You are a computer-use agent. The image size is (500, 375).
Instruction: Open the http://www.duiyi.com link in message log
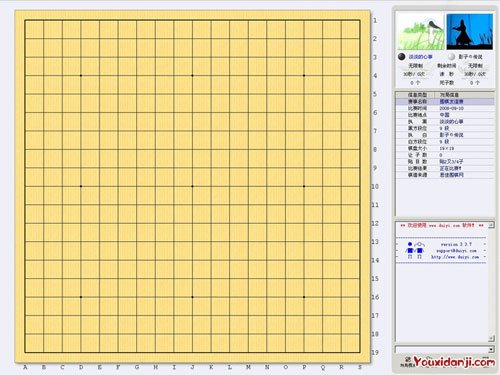(x=455, y=257)
